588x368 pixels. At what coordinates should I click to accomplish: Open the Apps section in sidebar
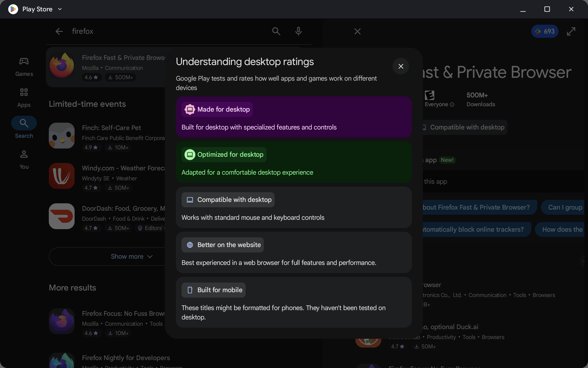(x=24, y=98)
